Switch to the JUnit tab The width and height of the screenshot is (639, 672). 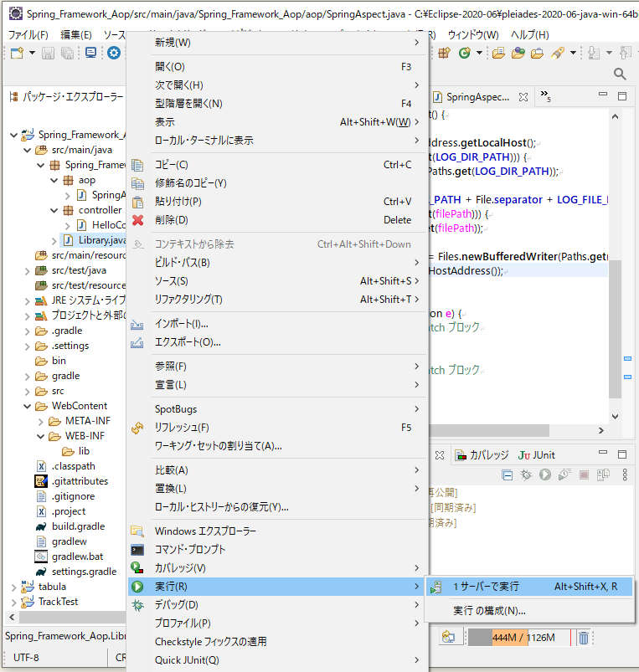point(537,455)
